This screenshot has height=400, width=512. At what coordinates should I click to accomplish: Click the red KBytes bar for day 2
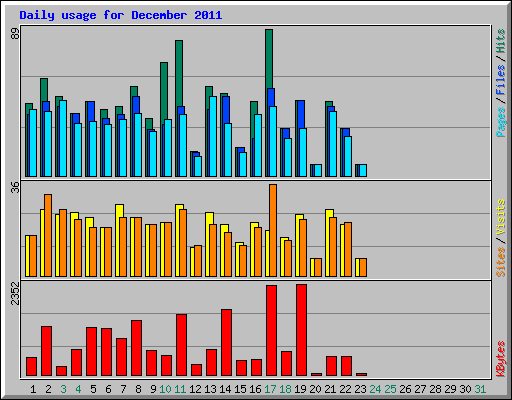pyautogui.click(x=46, y=351)
